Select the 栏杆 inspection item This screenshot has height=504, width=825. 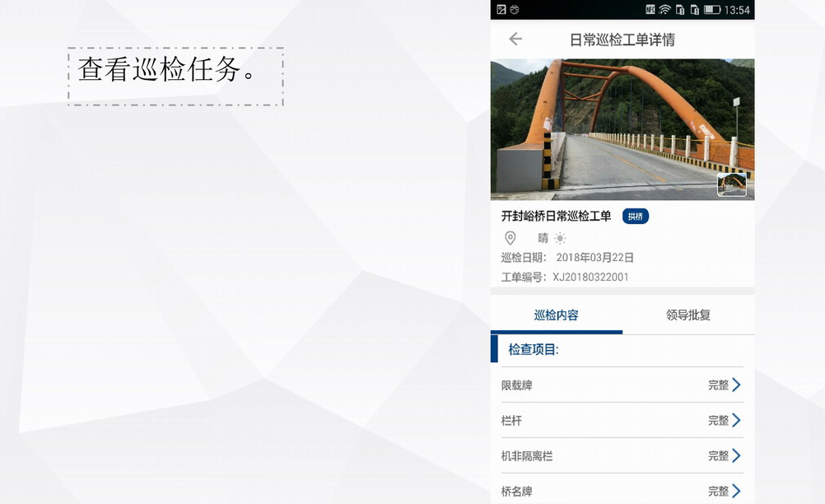622,420
